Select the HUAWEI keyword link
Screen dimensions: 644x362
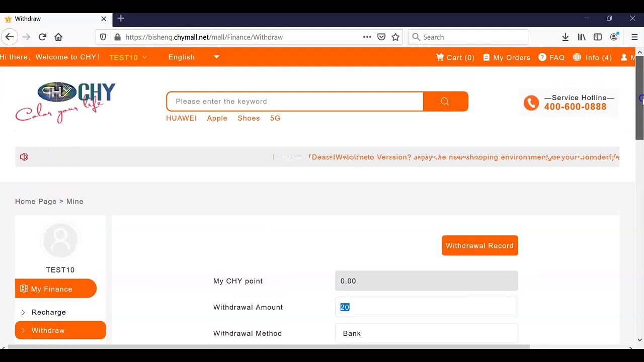click(x=181, y=118)
